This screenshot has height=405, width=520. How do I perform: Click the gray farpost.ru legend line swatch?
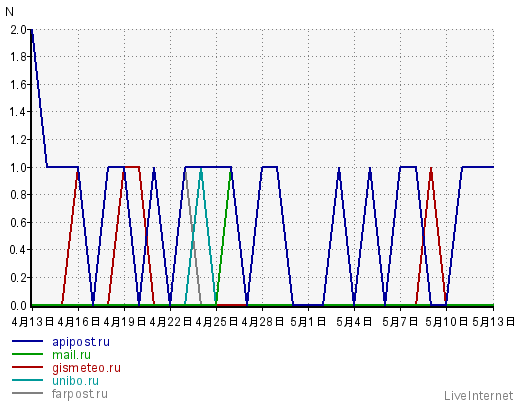pyautogui.click(x=27, y=393)
